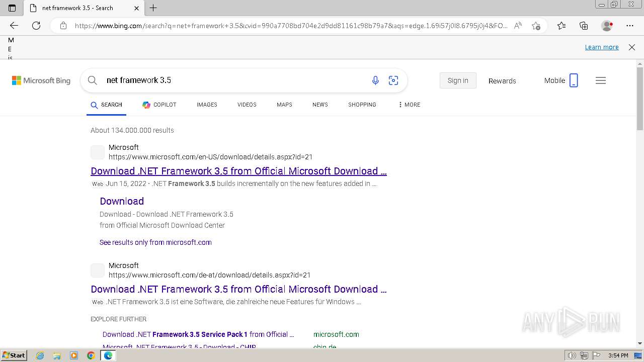Click the 3:54 PM clock
644x362 pixels.
[618, 355]
